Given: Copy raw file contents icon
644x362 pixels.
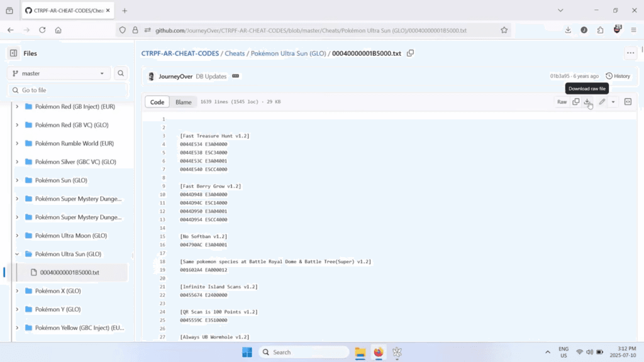Looking at the screenshot, I should pyautogui.click(x=576, y=102).
